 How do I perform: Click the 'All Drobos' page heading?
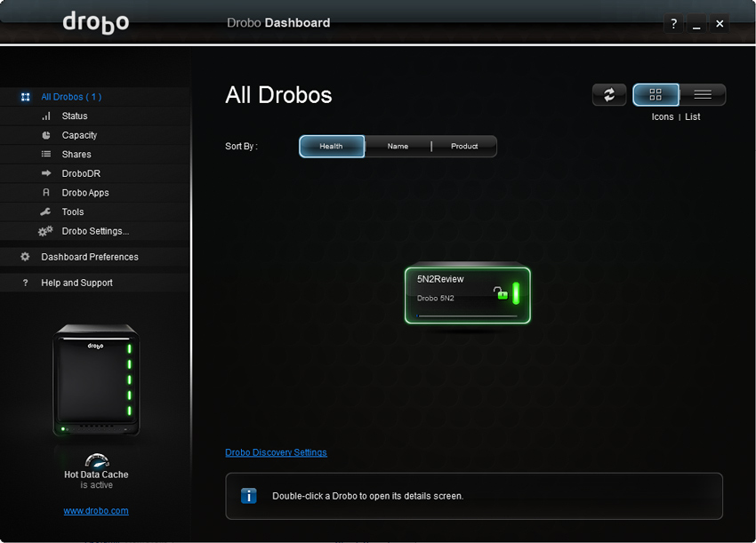[278, 95]
